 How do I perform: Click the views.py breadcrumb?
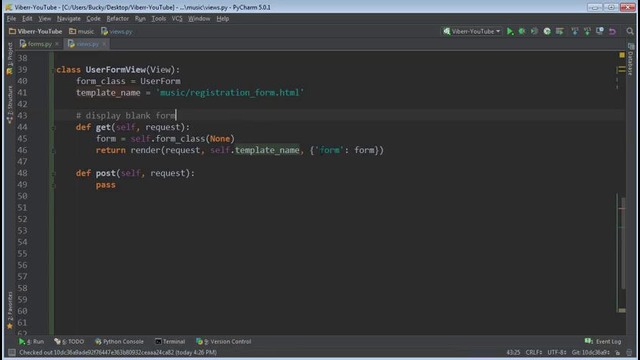(x=117, y=31)
